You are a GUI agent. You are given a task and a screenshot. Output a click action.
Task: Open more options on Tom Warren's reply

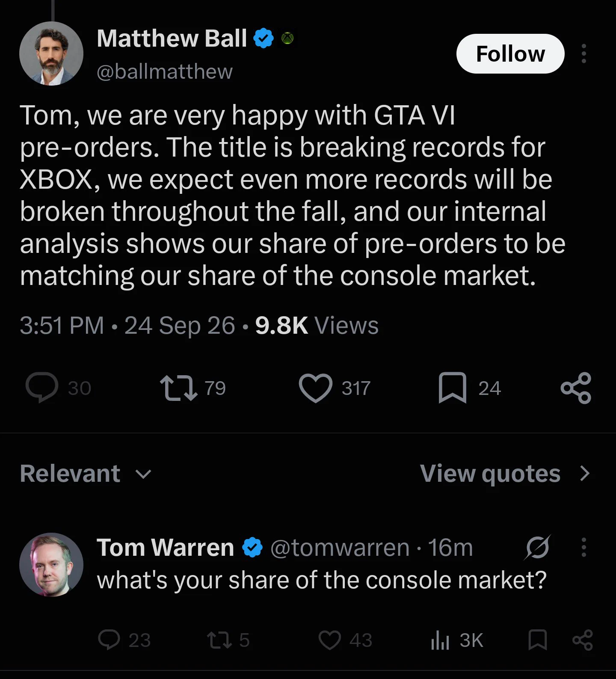click(583, 547)
